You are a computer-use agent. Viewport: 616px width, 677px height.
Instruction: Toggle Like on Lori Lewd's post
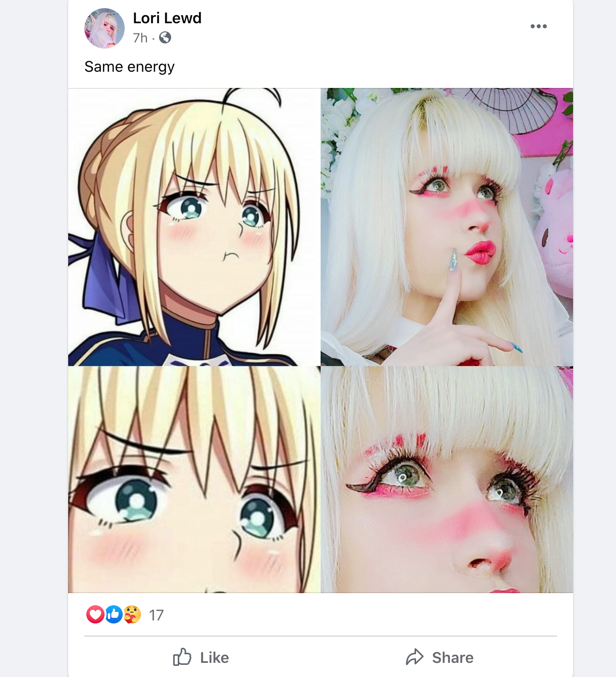[201, 657]
